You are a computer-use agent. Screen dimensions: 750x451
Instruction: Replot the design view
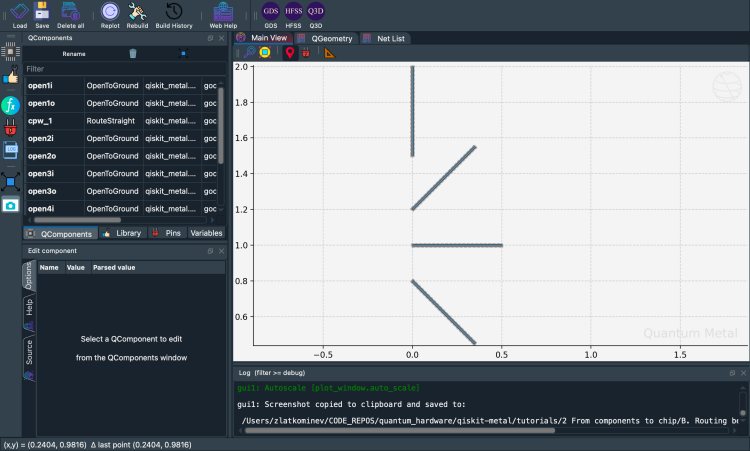point(110,14)
